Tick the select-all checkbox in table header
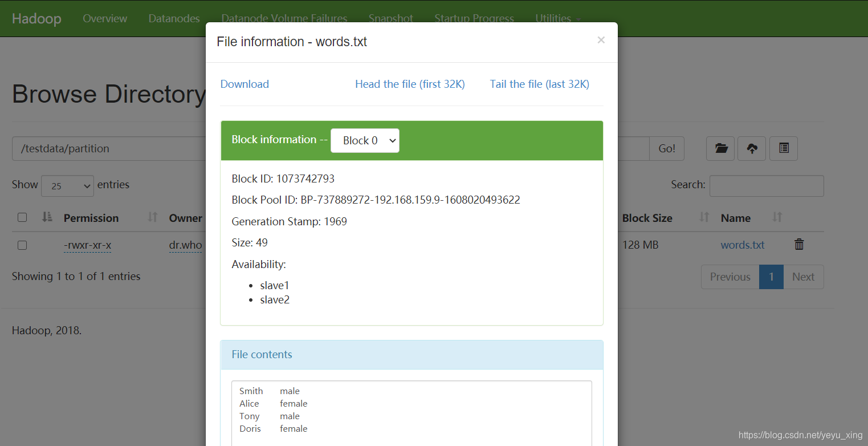Image resolution: width=868 pixels, height=446 pixels. (22, 217)
